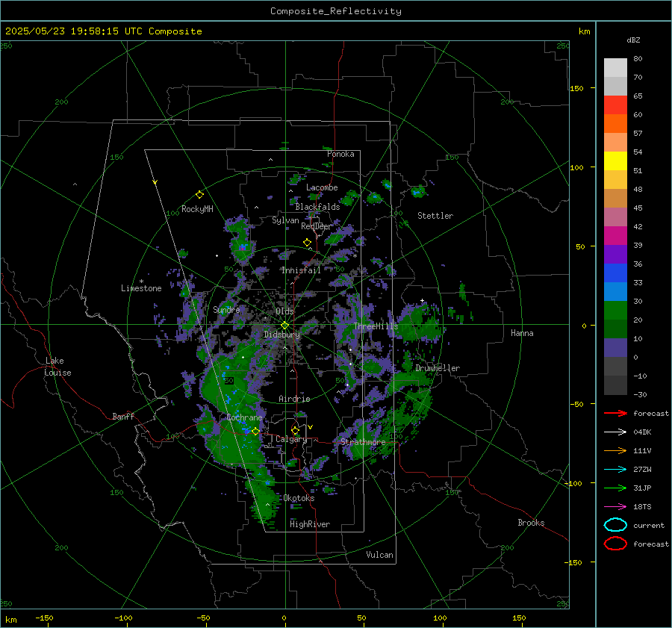Click the cyan 27ZW arrow in legend

[615, 470]
